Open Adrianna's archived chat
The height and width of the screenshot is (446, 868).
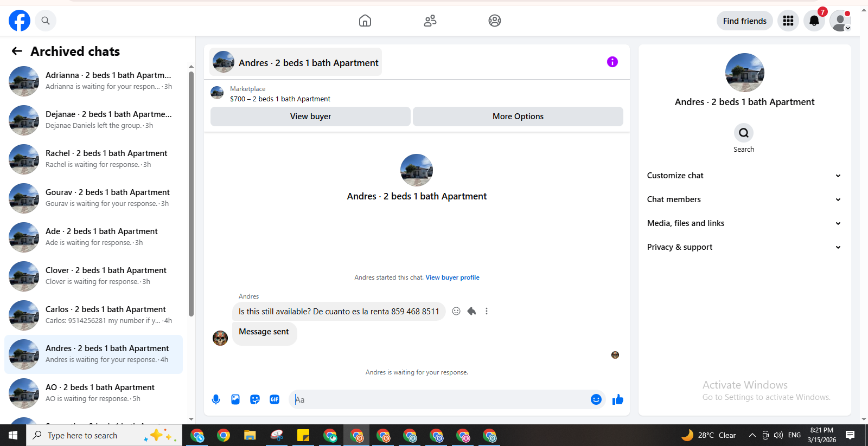[93, 81]
